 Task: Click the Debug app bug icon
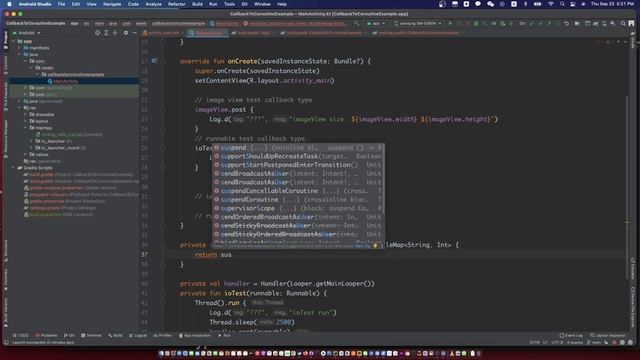coord(476,23)
